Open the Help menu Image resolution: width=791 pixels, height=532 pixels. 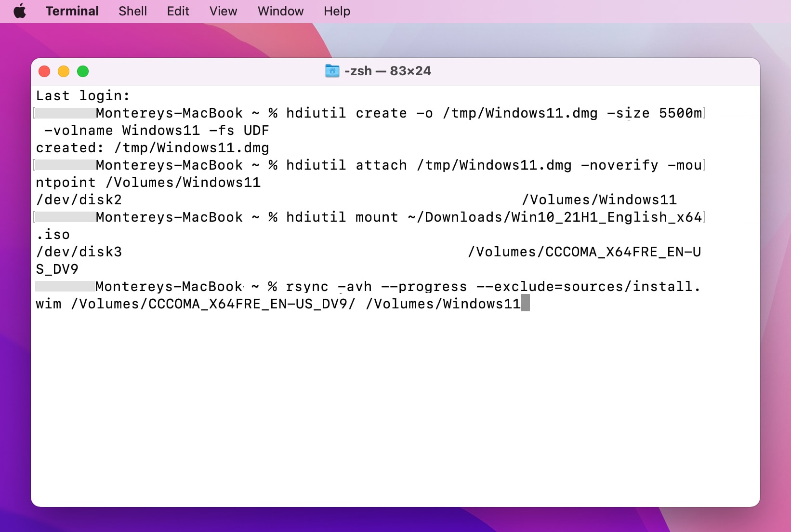coord(336,11)
